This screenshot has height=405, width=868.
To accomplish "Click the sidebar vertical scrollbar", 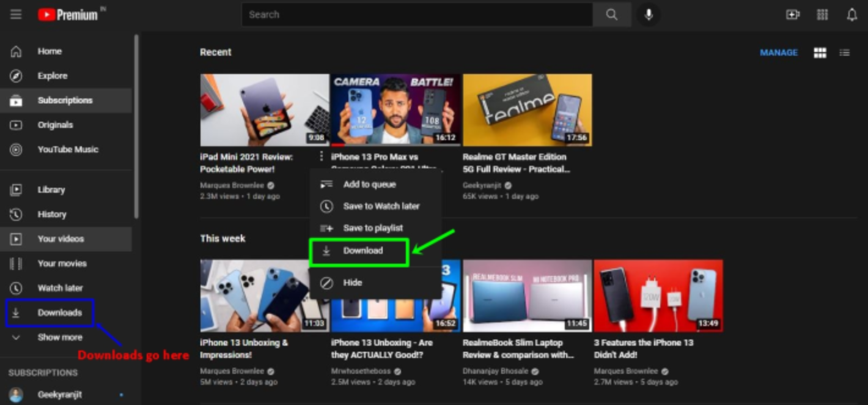I will coord(136,127).
